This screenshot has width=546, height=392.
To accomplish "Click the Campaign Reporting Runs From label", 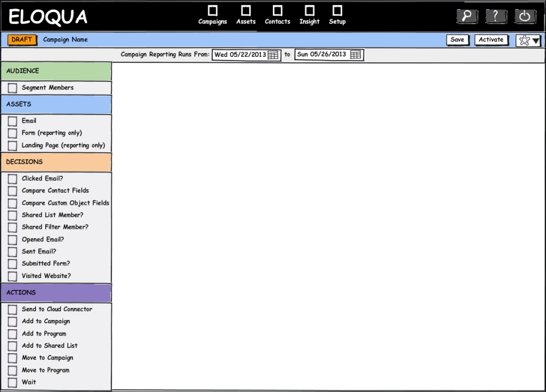I will [165, 54].
